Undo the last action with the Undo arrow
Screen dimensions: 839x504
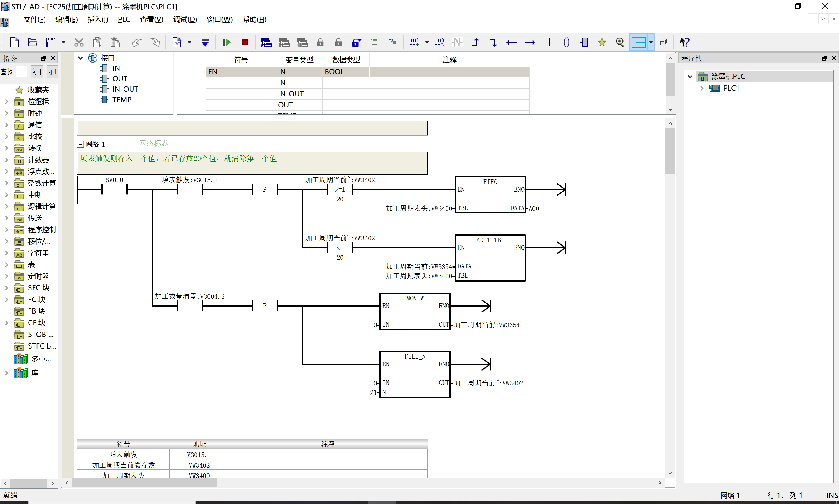click(x=137, y=43)
